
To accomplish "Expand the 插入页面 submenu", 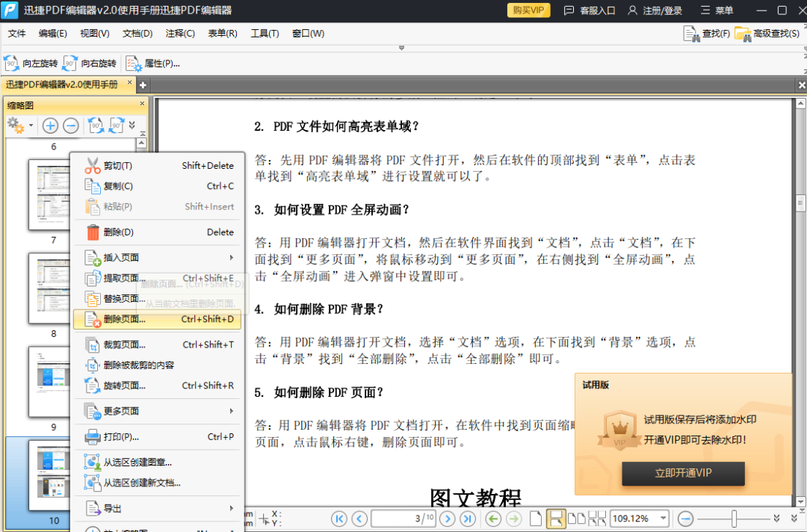I will [158, 257].
